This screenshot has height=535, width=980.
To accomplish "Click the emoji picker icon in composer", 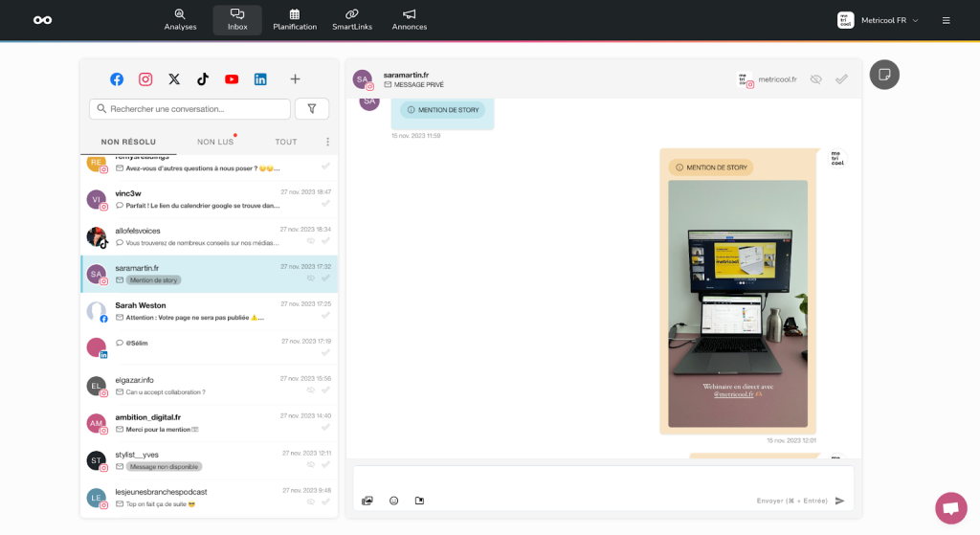I will coord(393,501).
